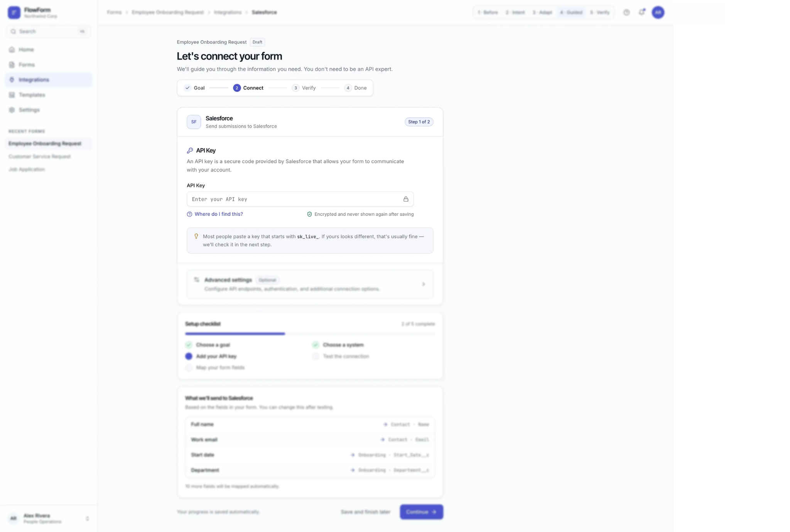
Task: Select Integrations in the sidebar
Action: 49,79
